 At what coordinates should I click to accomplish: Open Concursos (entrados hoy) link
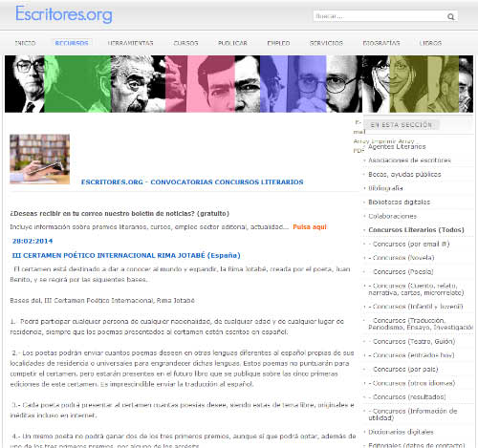point(411,355)
